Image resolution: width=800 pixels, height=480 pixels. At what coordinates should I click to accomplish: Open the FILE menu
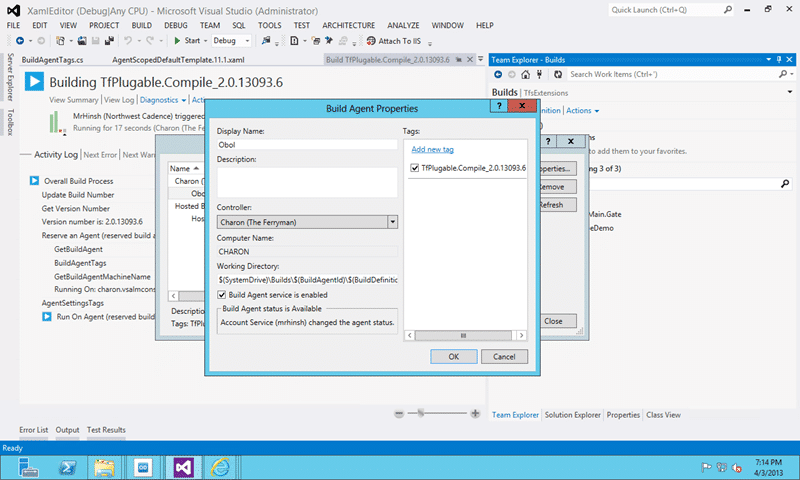coord(13,26)
